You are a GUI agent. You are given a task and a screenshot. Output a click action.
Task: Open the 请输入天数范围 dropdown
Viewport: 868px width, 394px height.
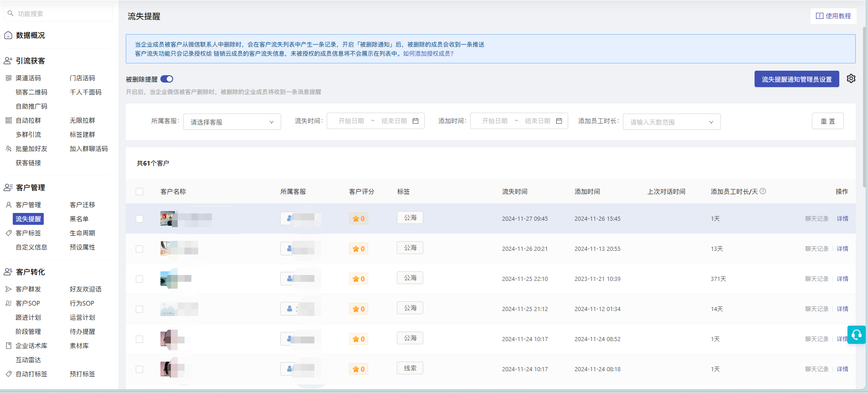pos(672,122)
